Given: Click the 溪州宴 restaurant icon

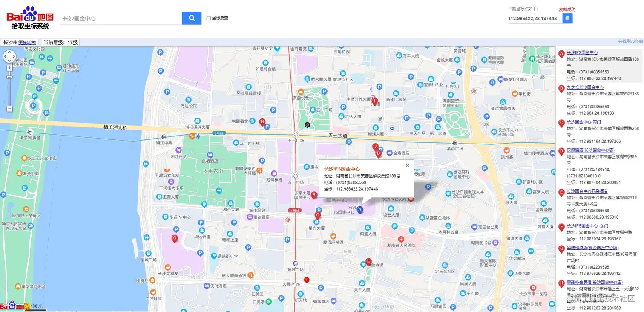Looking at the screenshot, I should point(506,150).
